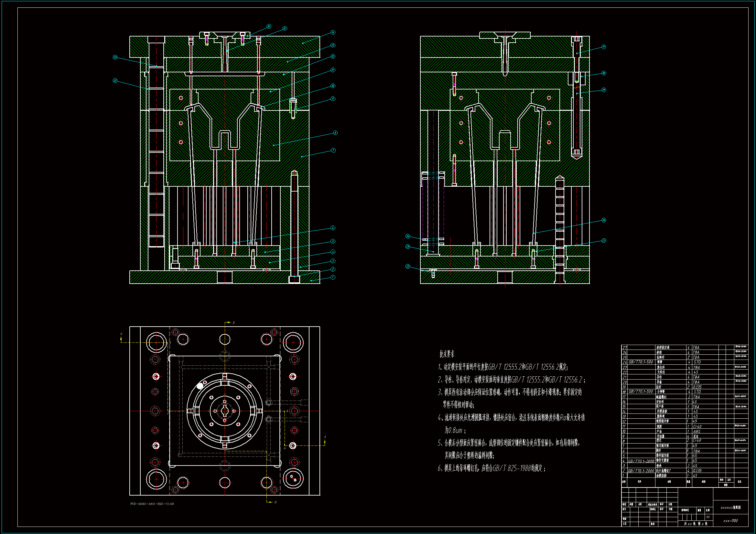Screen dimensions: 756x534
Task: Select balloon 26 in right section view
Action: (x=604, y=220)
